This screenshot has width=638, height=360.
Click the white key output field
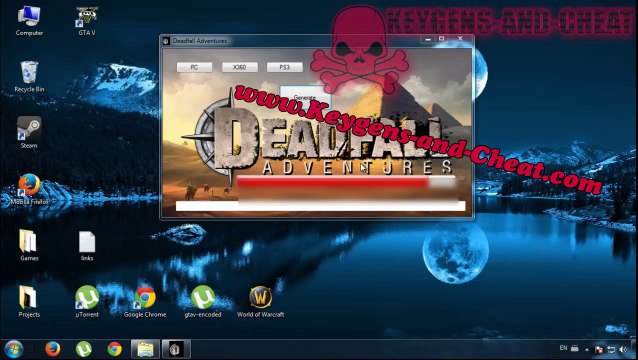pyautogui.click(x=320, y=206)
